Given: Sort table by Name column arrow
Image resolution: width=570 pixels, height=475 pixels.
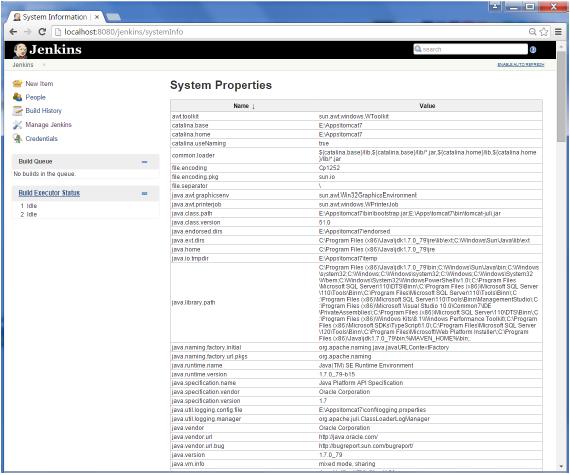Looking at the screenshot, I should 253,106.
